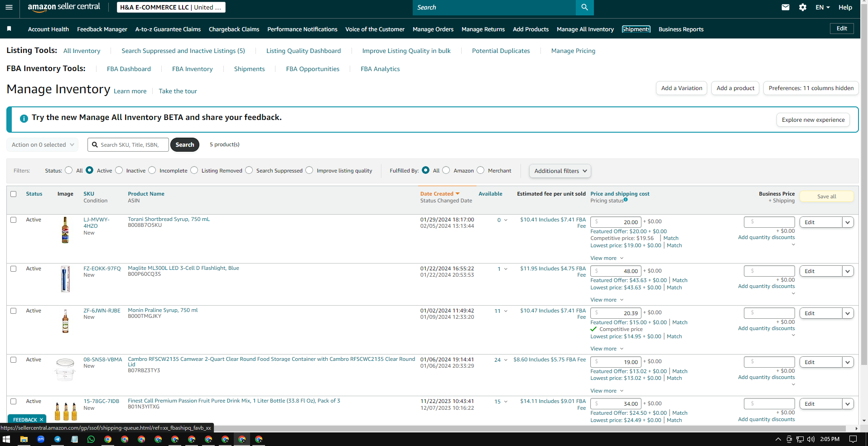
Task: Open Preferences: 11 columns hidden
Action: click(811, 88)
